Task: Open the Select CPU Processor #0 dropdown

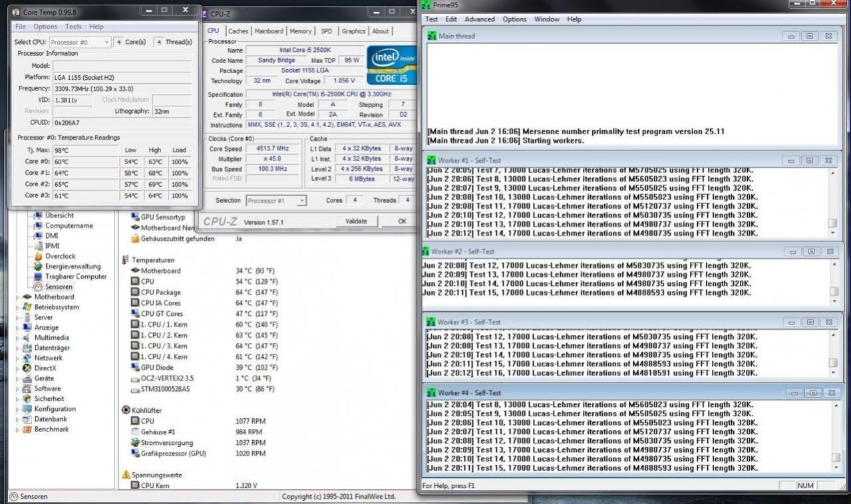Action: tap(80, 42)
